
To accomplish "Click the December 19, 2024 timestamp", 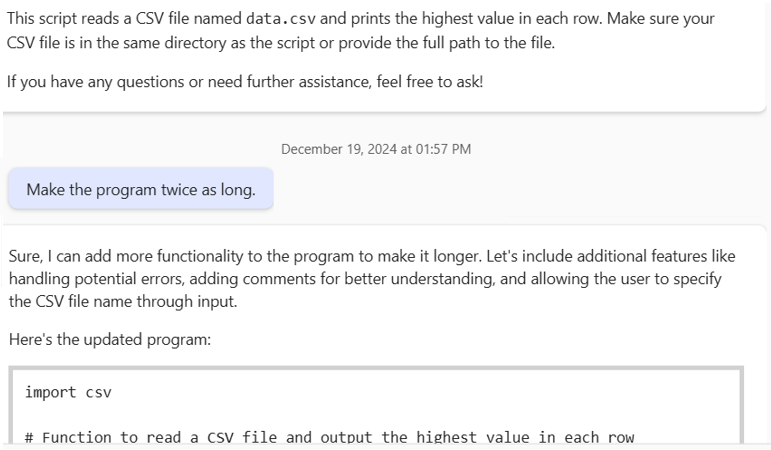I will pos(376,149).
